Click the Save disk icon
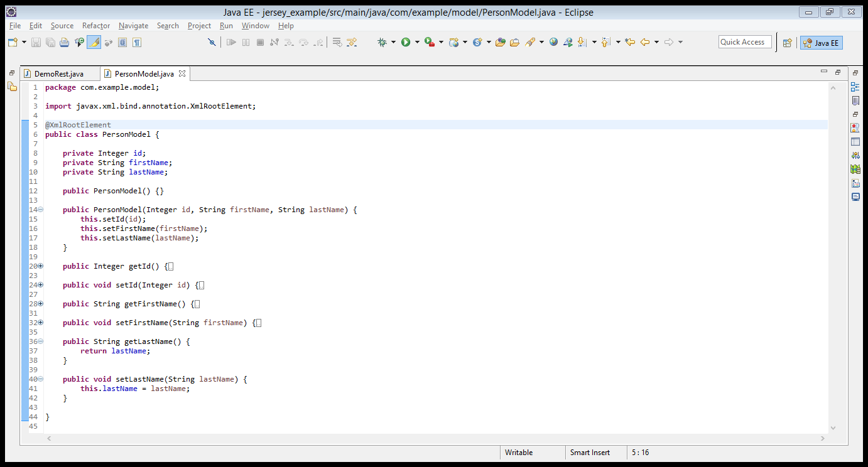 [36, 42]
